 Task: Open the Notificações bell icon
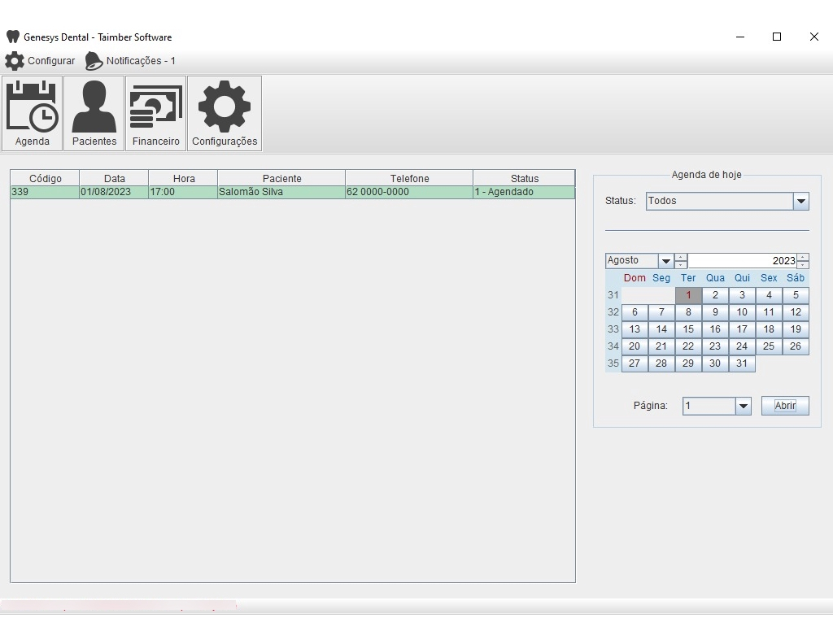pyautogui.click(x=94, y=61)
